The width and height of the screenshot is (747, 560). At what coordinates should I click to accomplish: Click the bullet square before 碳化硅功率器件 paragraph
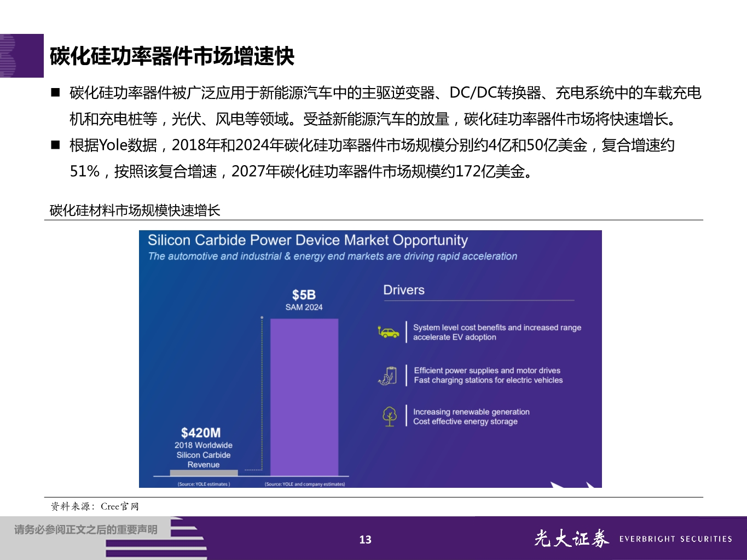click(x=55, y=91)
